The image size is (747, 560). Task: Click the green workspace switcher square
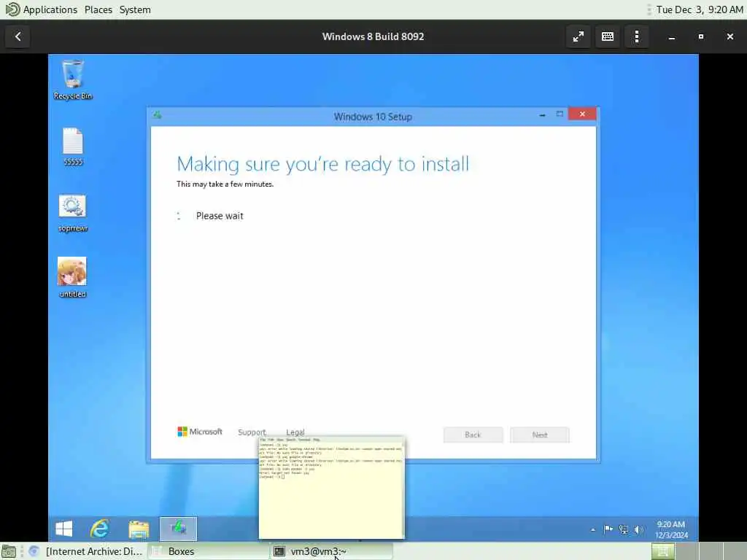(x=662, y=551)
